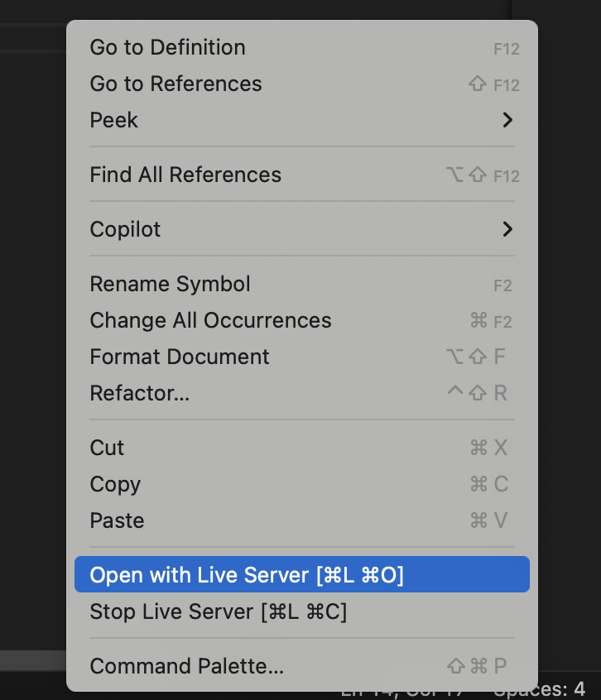The height and width of the screenshot is (700, 601).
Task: Open with Live Server
Action: pyautogui.click(x=247, y=575)
